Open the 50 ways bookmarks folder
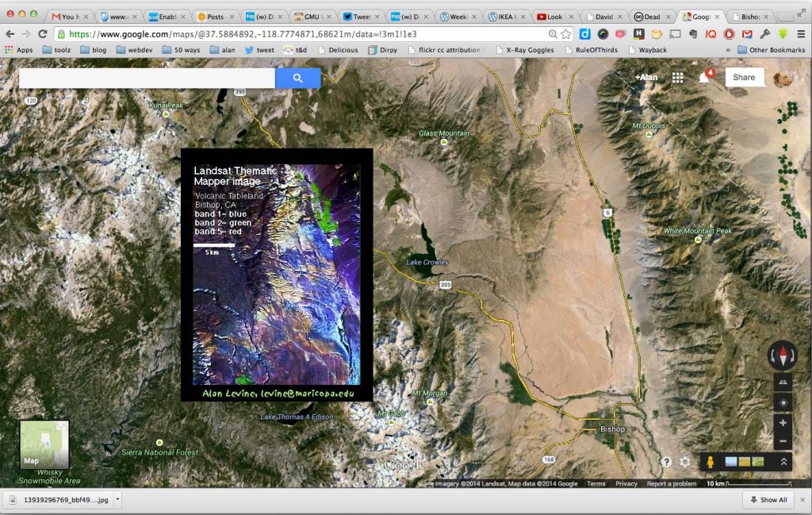The height and width of the screenshot is (515, 812). click(x=181, y=50)
